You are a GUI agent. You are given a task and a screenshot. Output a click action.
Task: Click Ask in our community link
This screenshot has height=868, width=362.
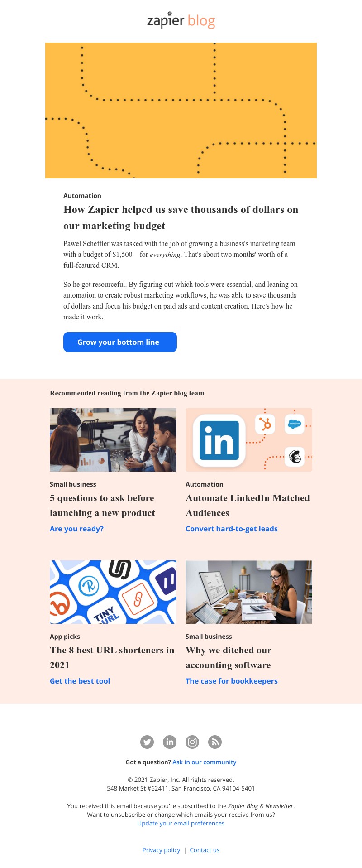205,762
